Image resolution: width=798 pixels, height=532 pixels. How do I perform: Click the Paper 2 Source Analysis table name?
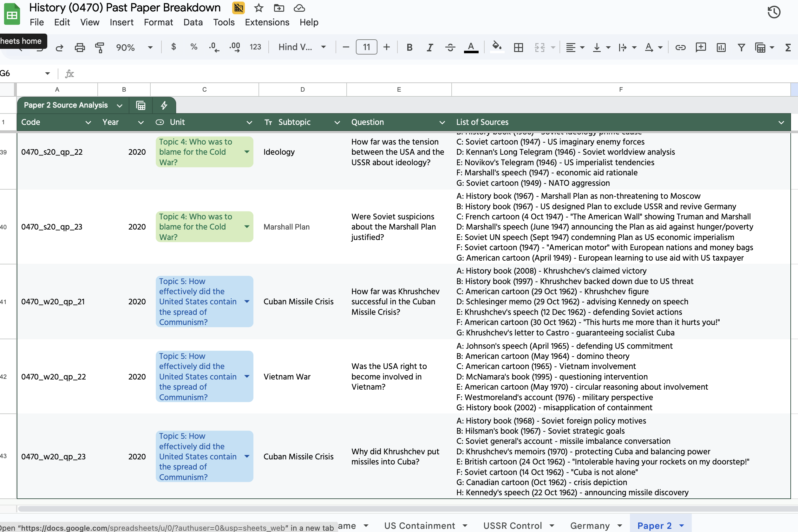click(66, 105)
